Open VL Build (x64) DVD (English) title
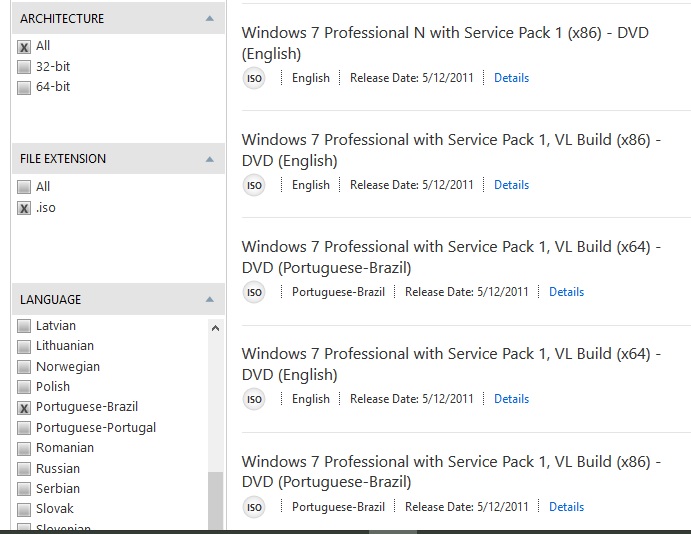The image size is (691, 534). pos(451,364)
